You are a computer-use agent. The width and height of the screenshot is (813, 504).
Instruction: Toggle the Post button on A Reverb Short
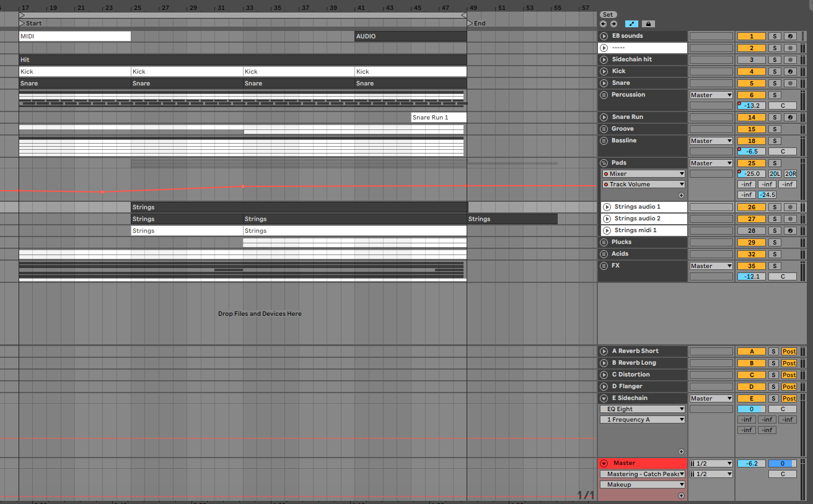(789, 351)
